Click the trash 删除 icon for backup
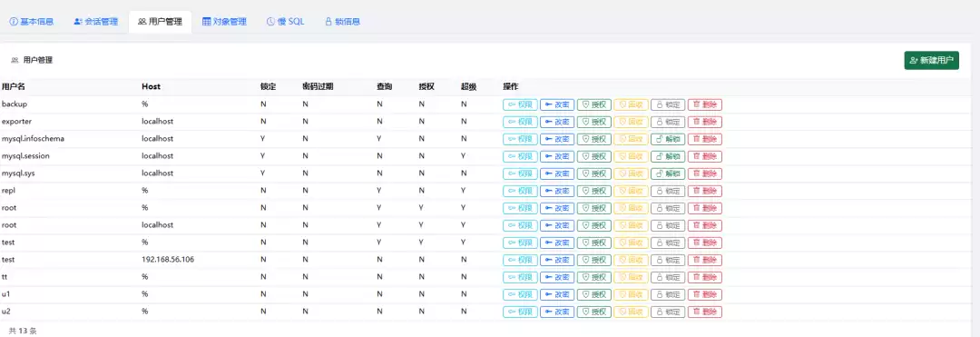The image size is (980, 337). pyautogui.click(x=704, y=104)
